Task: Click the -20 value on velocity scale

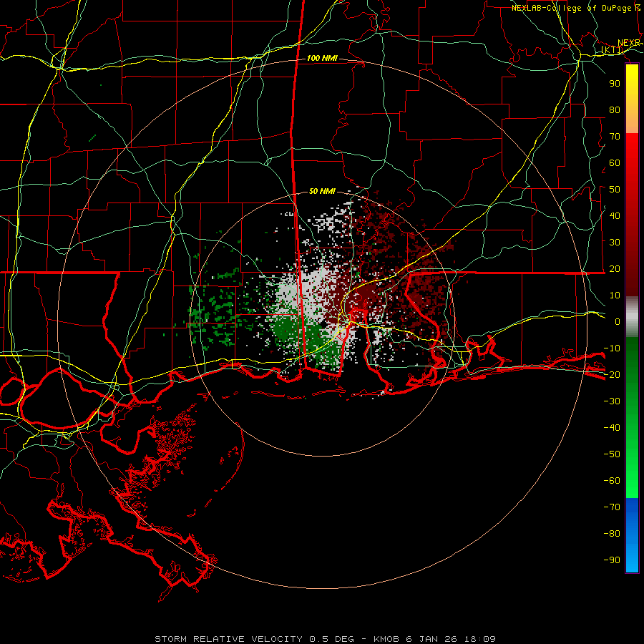Action: click(x=612, y=374)
